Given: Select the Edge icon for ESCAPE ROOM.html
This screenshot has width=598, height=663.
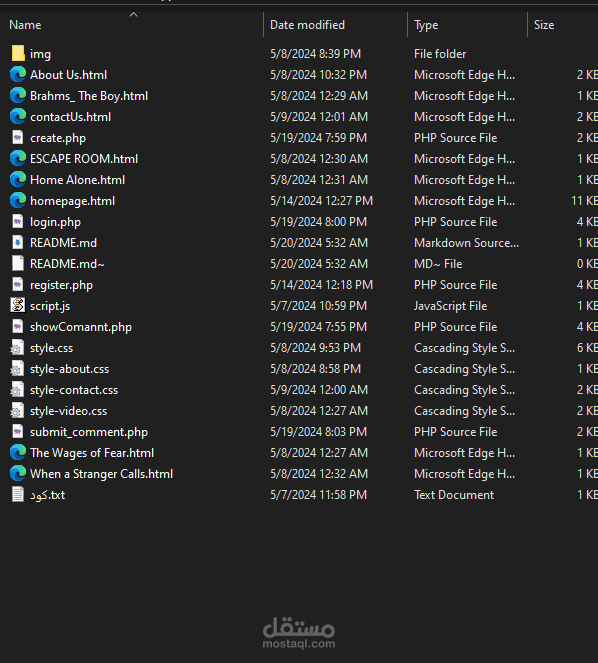Looking at the screenshot, I should click(18, 159).
